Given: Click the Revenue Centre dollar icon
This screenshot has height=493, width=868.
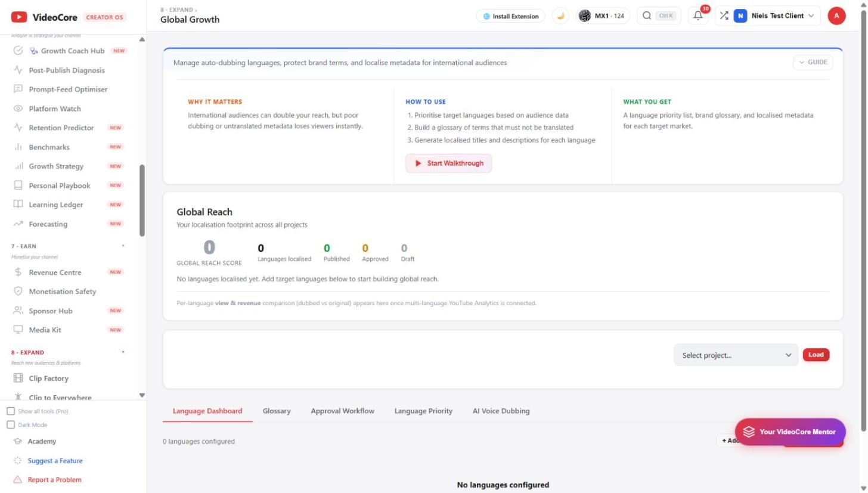Looking at the screenshot, I should point(18,272).
